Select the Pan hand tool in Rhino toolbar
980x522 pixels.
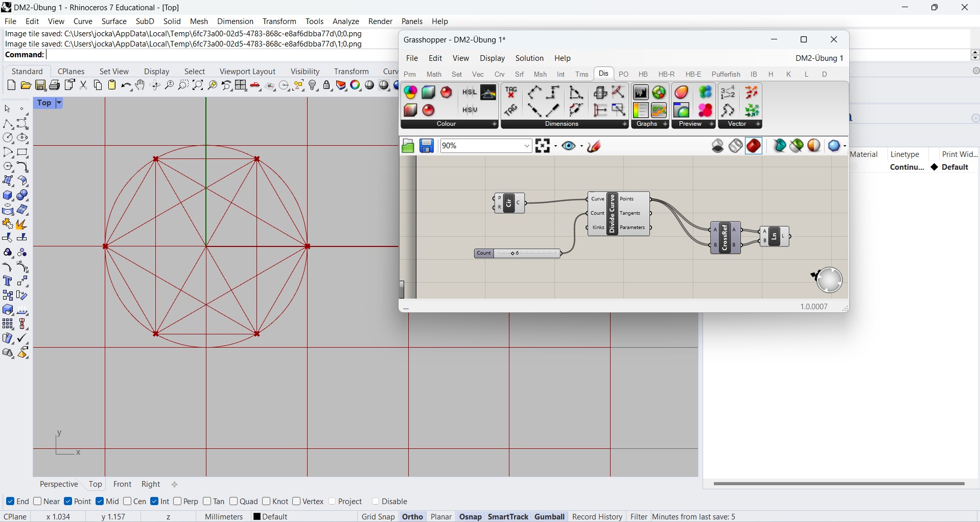click(141, 85)
